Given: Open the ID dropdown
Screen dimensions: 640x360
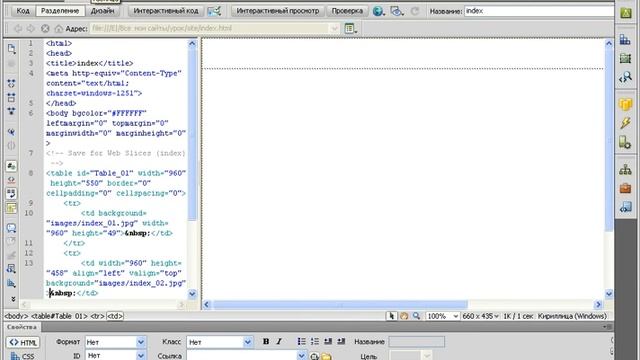Looking at the screenshot, I should (x=115, y=356).
